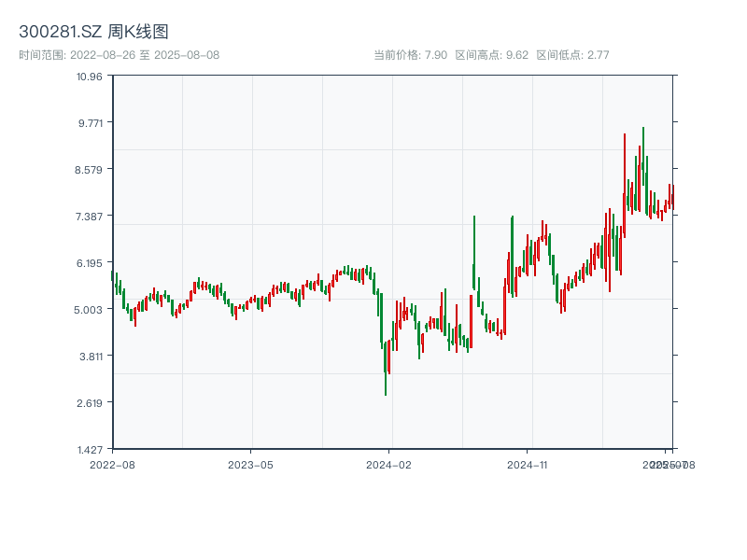
Task: Click the 6.195 price axis label
Action: (91, 263)
